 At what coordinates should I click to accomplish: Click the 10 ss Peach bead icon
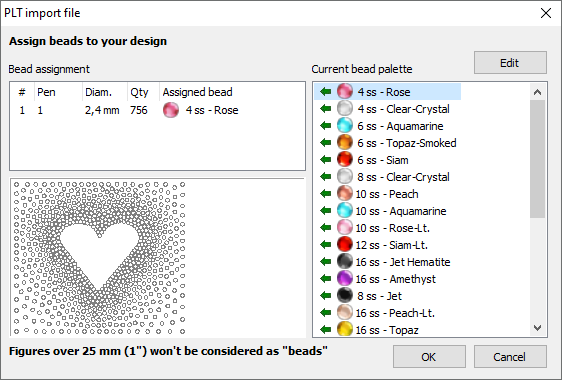(x=345, y=194)
